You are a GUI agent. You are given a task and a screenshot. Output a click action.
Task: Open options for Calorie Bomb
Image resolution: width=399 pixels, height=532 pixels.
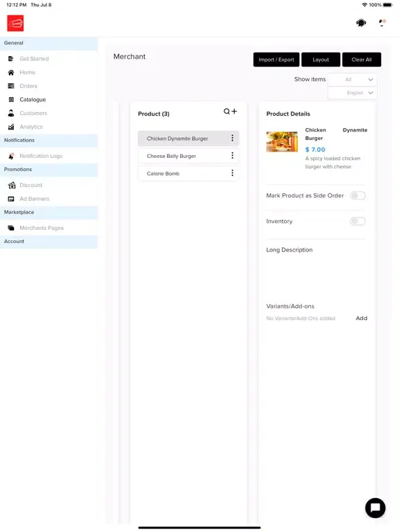tap(233, 173)
